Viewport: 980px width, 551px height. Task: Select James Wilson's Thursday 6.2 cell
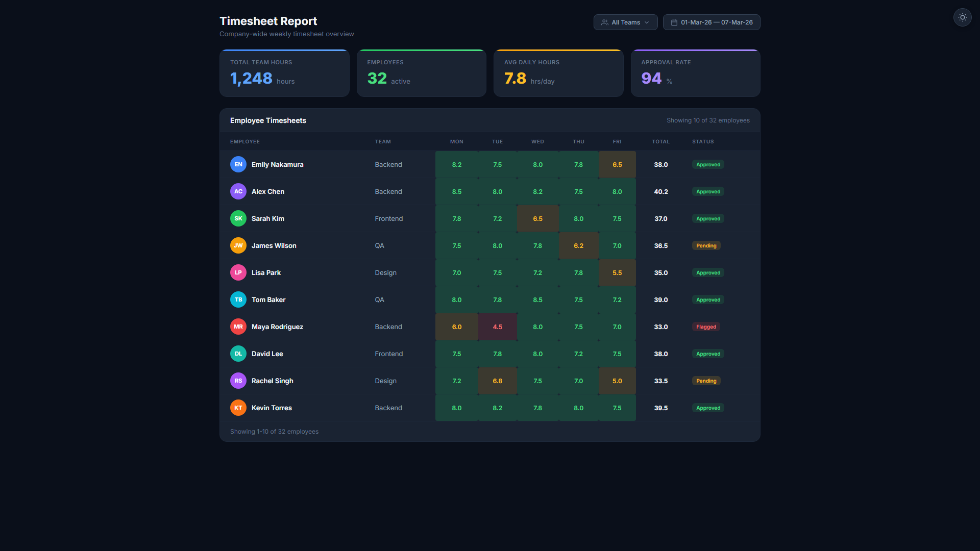pos(578,245)
